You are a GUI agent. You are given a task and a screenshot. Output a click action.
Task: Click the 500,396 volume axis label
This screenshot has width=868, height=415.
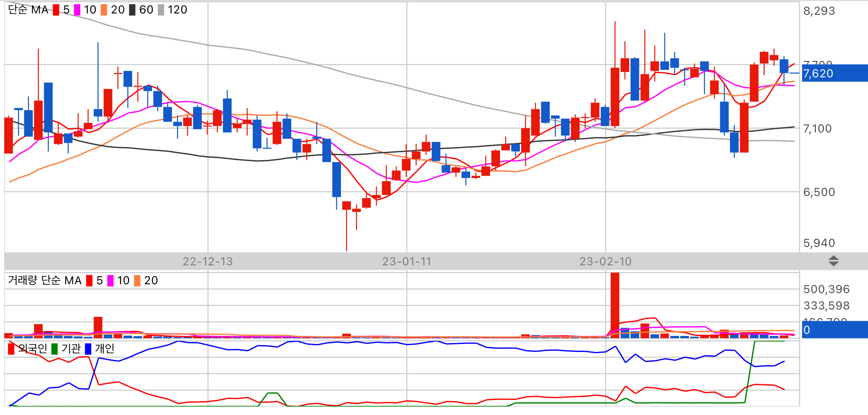tap(826, 289)
